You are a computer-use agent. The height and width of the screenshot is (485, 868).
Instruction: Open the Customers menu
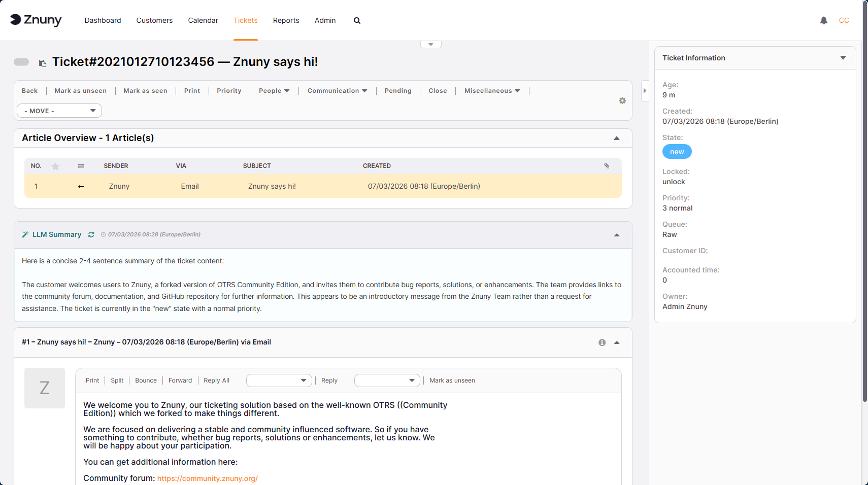(154, 20)
